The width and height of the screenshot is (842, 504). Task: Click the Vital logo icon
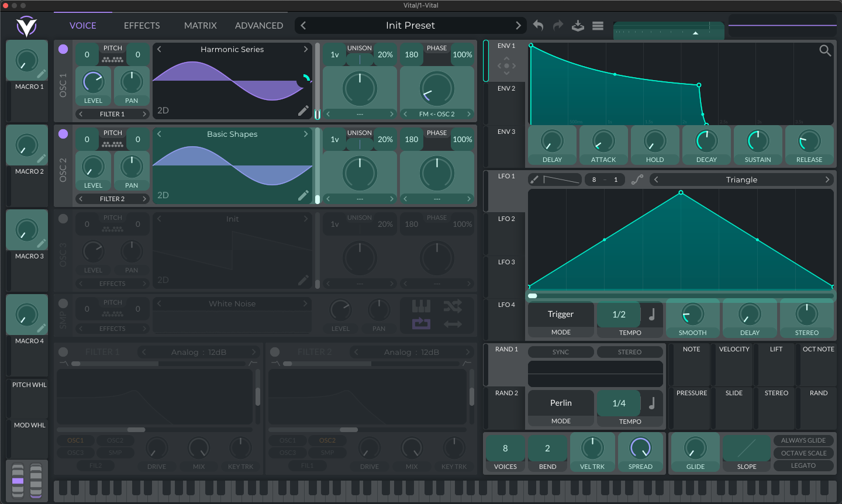click(26, 26)
